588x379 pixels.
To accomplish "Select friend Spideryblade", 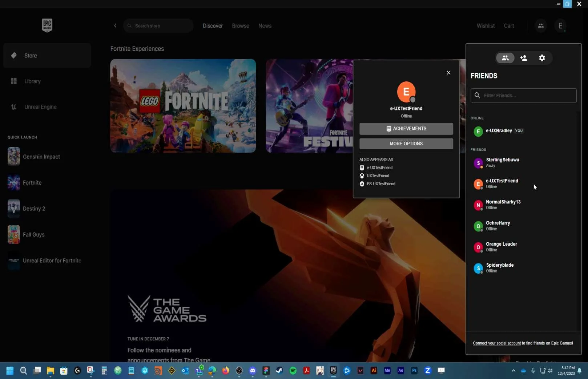I will pos(523,268).
